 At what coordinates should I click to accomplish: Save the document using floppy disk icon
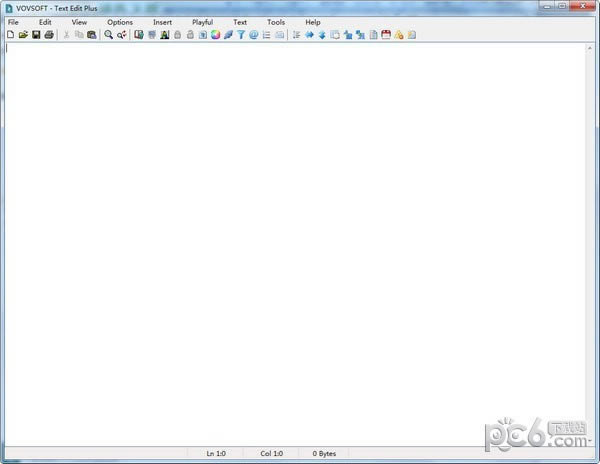click(x=36, y=35)
